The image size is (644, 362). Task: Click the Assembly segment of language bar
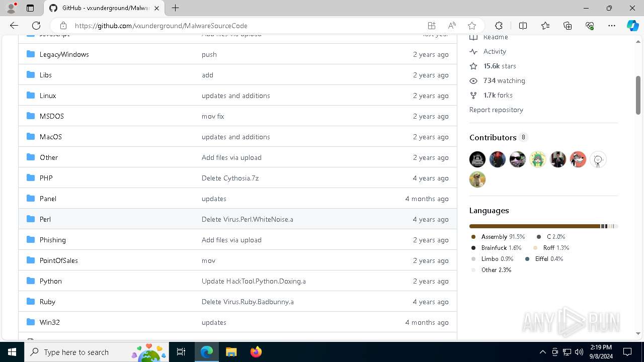tap(535, 226)
